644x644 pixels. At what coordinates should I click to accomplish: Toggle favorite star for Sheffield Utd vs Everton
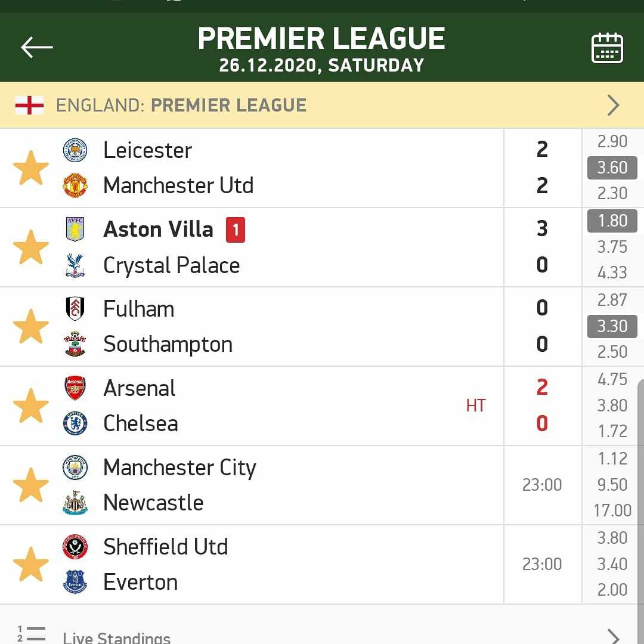click(31, 564)
